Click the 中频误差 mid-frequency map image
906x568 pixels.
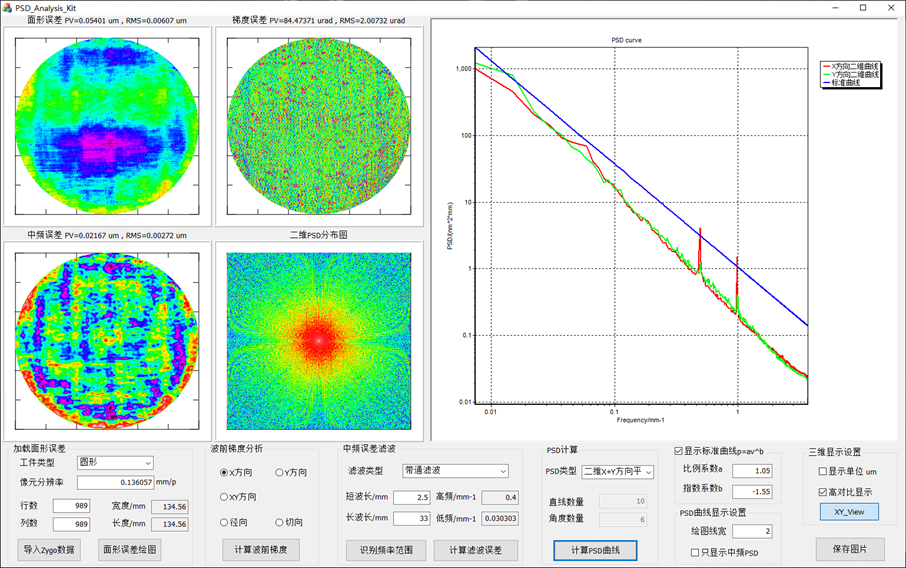[107, 340]
